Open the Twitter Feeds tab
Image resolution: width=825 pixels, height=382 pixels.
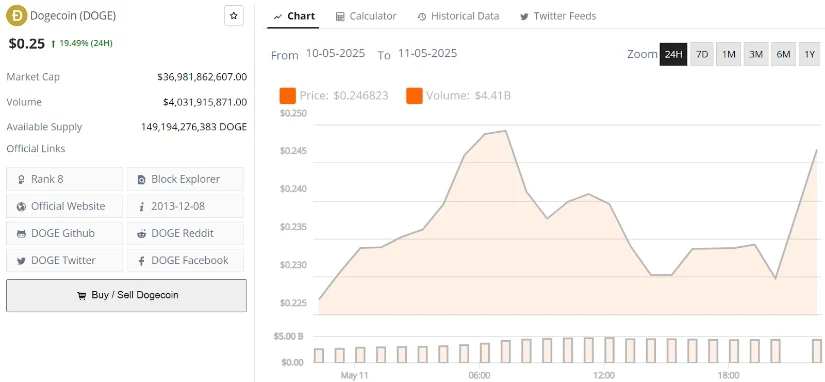coord(558,16)
